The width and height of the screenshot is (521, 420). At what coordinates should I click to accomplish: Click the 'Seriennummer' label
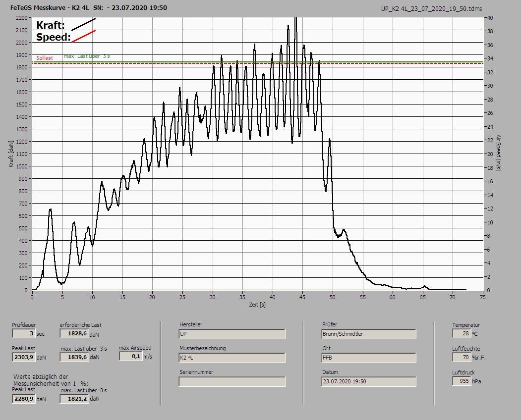pos(196,372)
